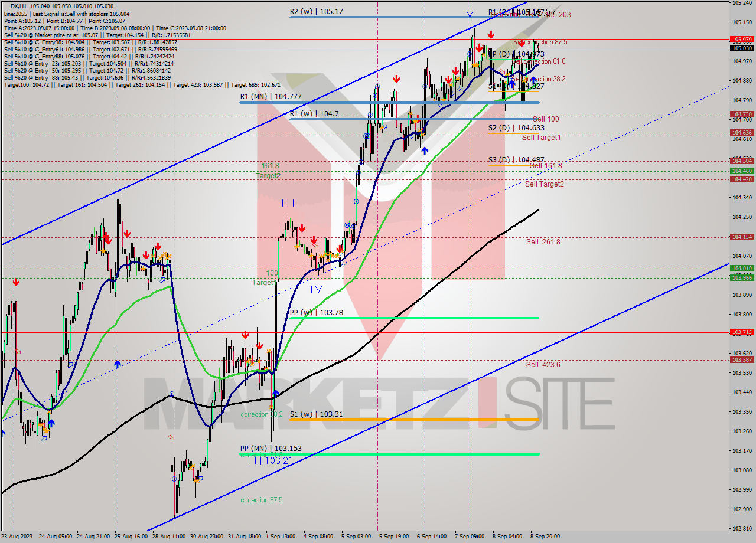756x543 pixels.
Task: Click the 'correction 87.5' green label
Action: pos(262,500)
